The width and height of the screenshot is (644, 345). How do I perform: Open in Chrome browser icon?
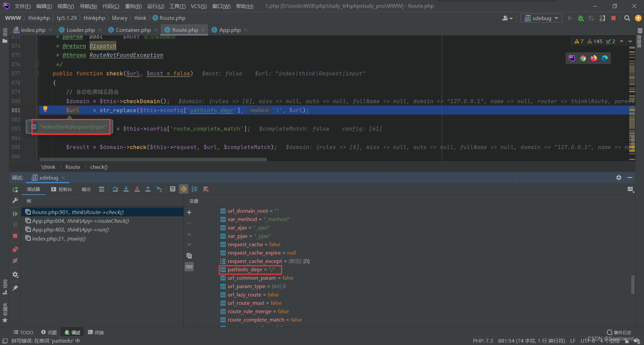click(x=583, y=58)
